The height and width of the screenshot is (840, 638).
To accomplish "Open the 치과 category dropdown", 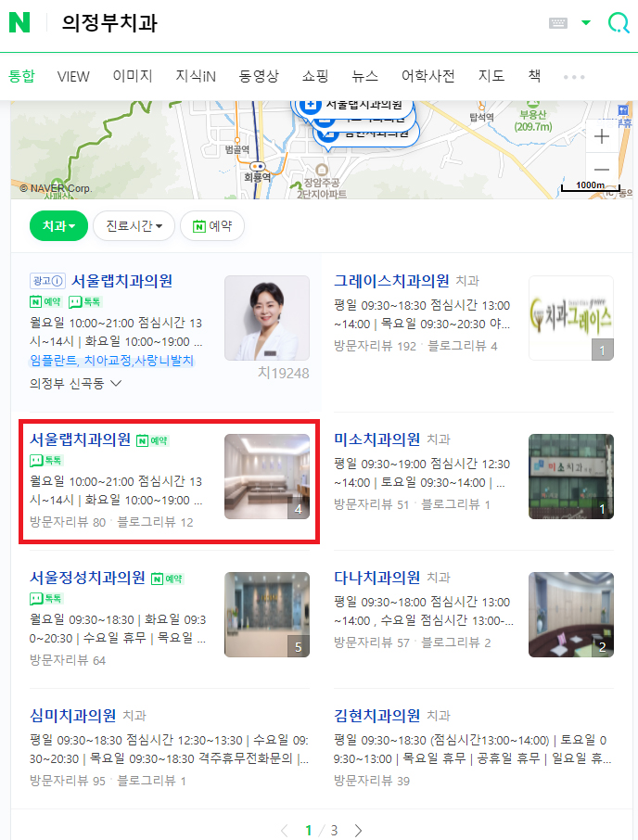I will 59,225.
